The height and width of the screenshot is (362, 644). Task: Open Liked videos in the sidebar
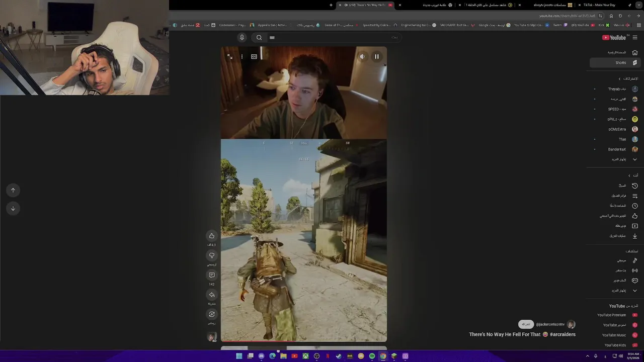615,216
